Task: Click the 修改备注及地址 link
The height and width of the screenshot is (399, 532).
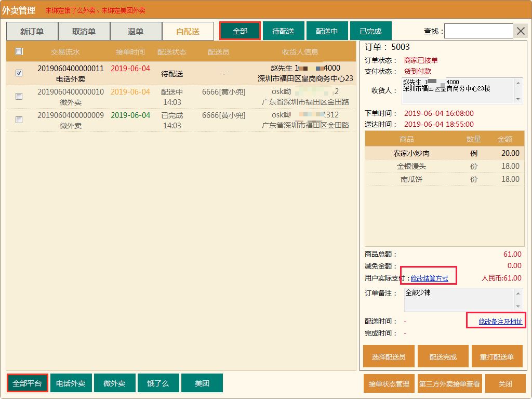Action: pos(500,321)
